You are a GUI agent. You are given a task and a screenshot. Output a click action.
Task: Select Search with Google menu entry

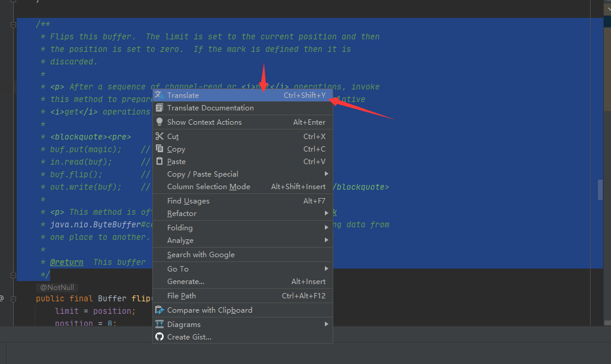(201, 255)
